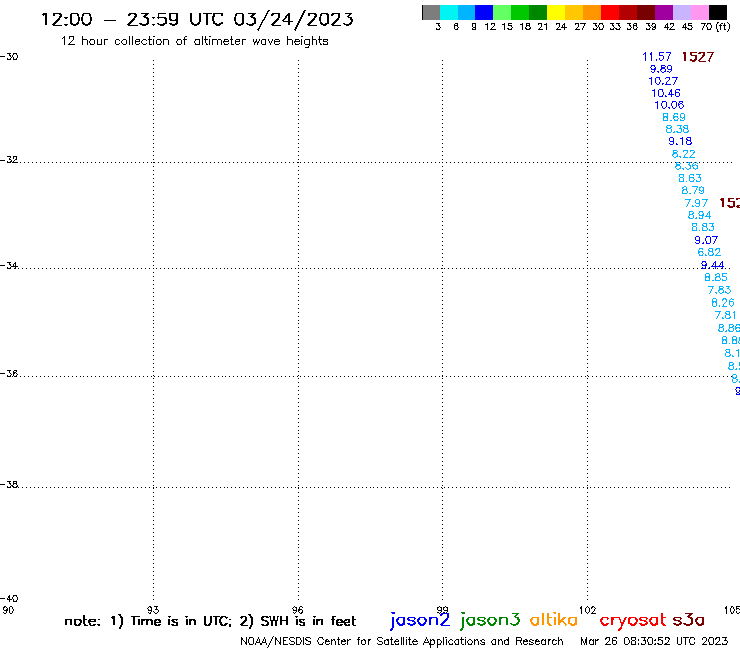The height and width of the screenshot is (650, 740).
Task: Select the 6.82 reading
Action: click(709, 252)
